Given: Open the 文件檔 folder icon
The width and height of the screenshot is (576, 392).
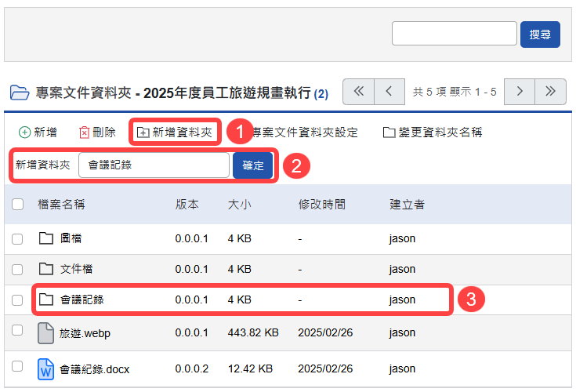Looking at the screenshot, I should tap(46, 269).
